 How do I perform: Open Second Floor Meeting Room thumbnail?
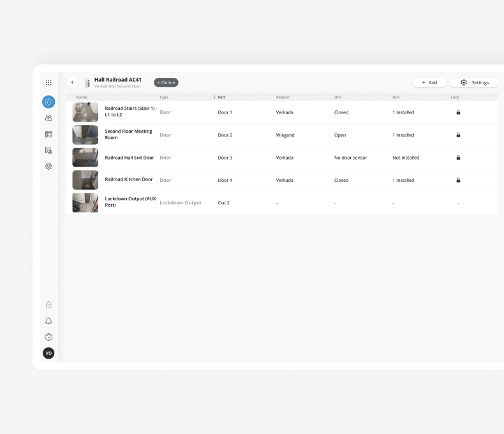(x=85, y=135)
